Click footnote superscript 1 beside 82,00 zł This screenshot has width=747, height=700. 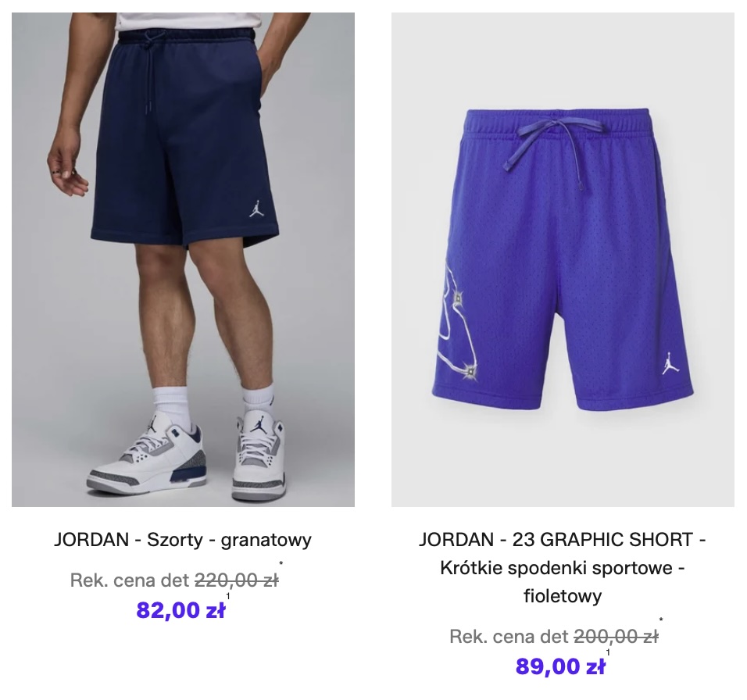coord(228,596)
